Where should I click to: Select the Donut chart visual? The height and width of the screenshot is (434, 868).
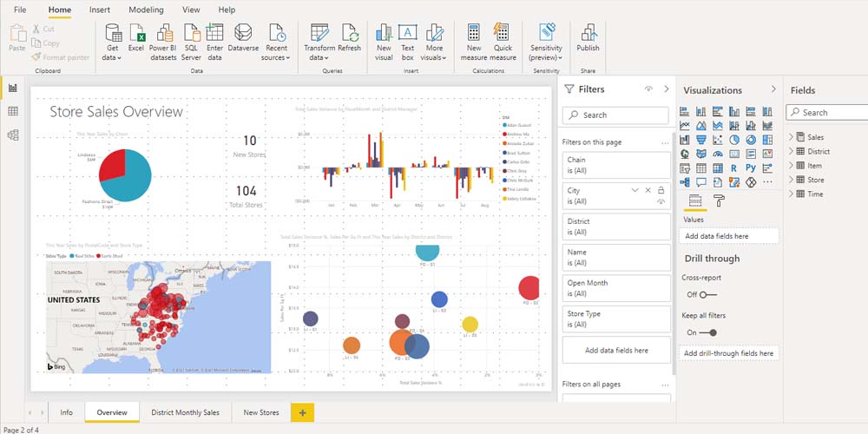751,140
